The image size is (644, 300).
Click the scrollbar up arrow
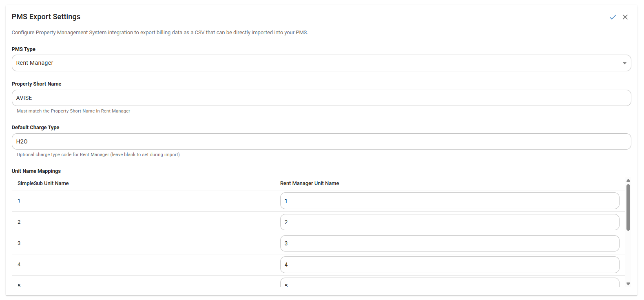628,180
